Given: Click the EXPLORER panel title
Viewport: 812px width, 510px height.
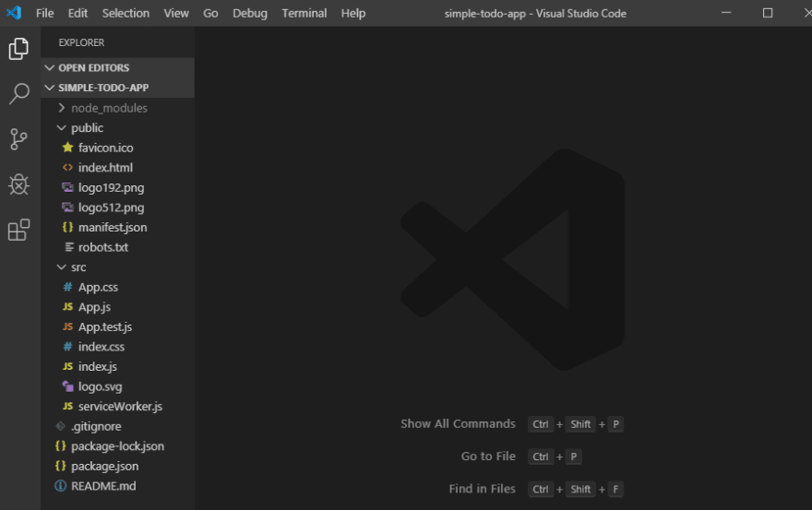Looking at the screenshot, I should tap(81, 42).
